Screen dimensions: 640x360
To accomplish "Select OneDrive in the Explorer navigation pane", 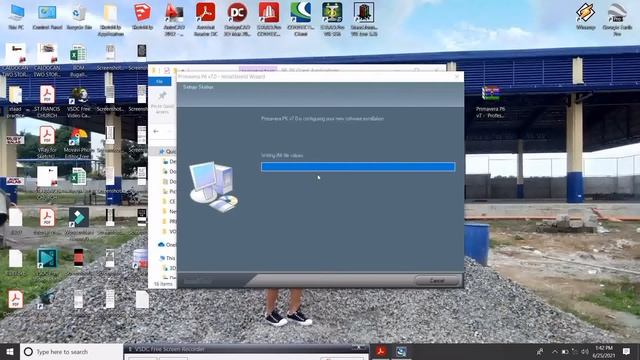I will point(167,244).
